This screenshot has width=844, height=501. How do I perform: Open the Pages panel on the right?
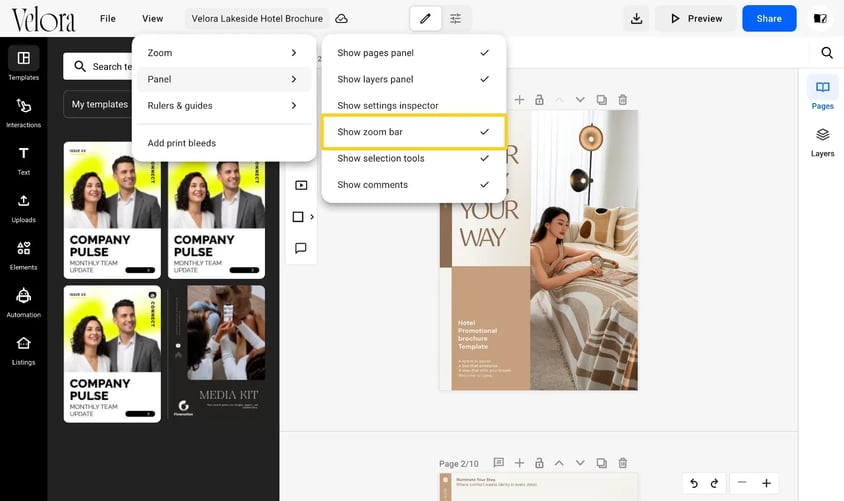point(822,93)
